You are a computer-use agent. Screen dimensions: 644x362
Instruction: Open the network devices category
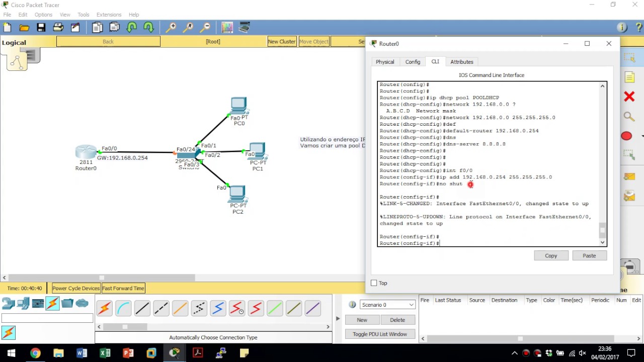click(9, 303)
